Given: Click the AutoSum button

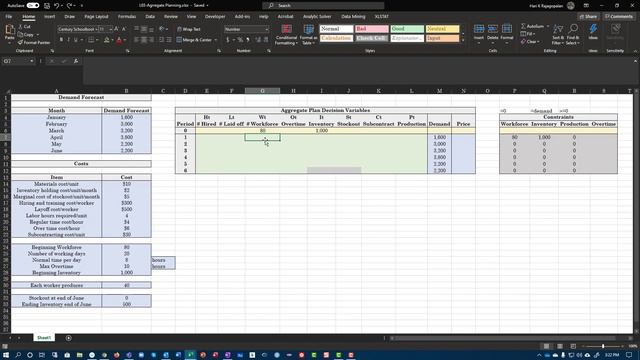Looking at the screenshot, I should point(534,27).
